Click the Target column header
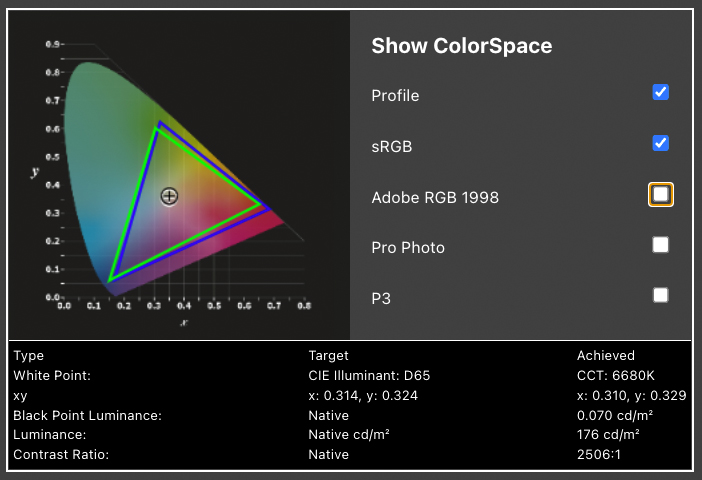This screenshot has width=702, height=480. (328, 356)
